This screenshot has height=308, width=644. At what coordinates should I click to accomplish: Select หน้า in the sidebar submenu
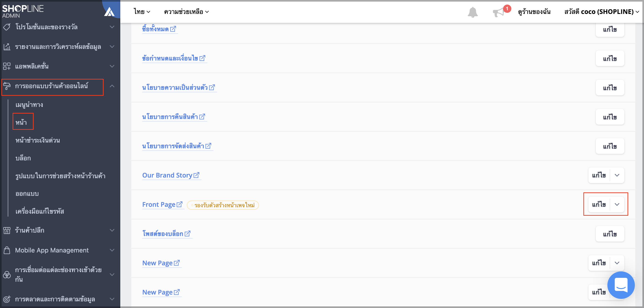21,122
